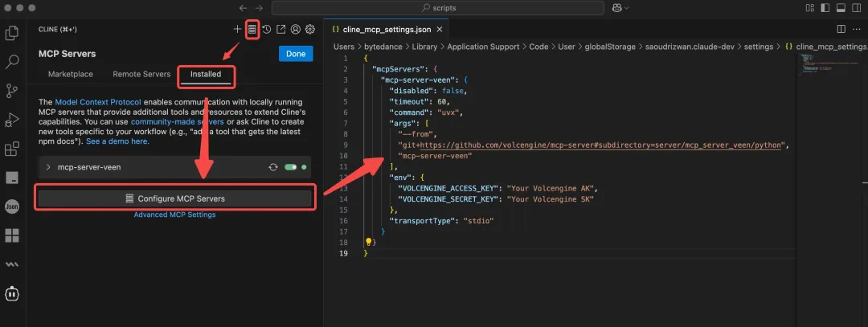Open Cline robot icon in activity bar
Image resolution: width=868 pixels, height=327 pixels.
pyautogui.click(x=12, y=294)
